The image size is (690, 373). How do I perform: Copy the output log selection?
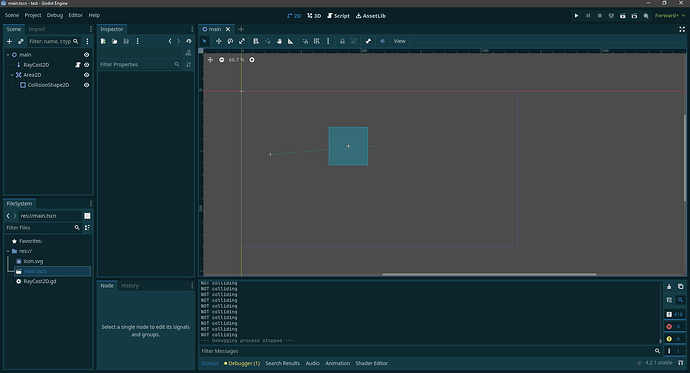pyautogui.click(x=680, y=287)
